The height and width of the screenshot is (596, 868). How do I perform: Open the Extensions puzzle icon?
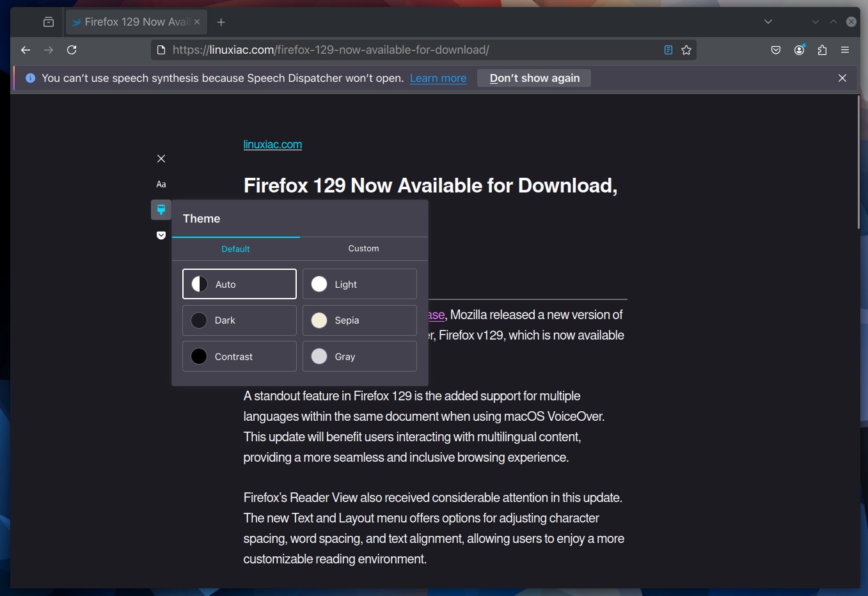[x=822, y=50]
